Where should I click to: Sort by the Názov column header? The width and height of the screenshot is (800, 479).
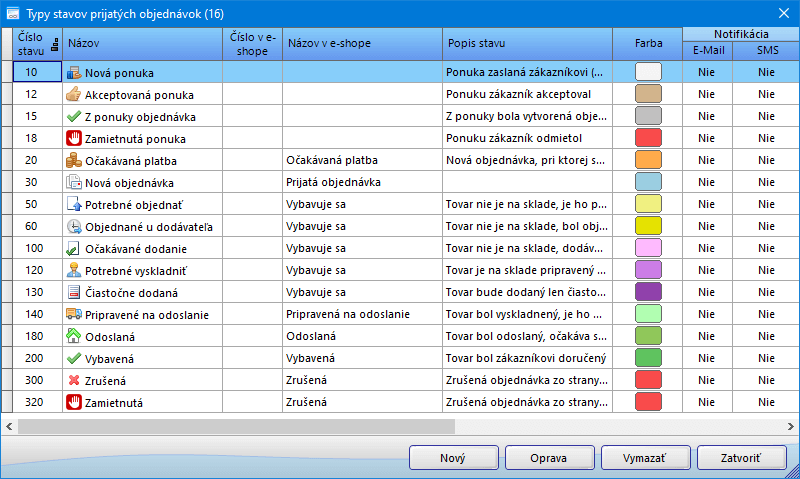coord(142,43)
